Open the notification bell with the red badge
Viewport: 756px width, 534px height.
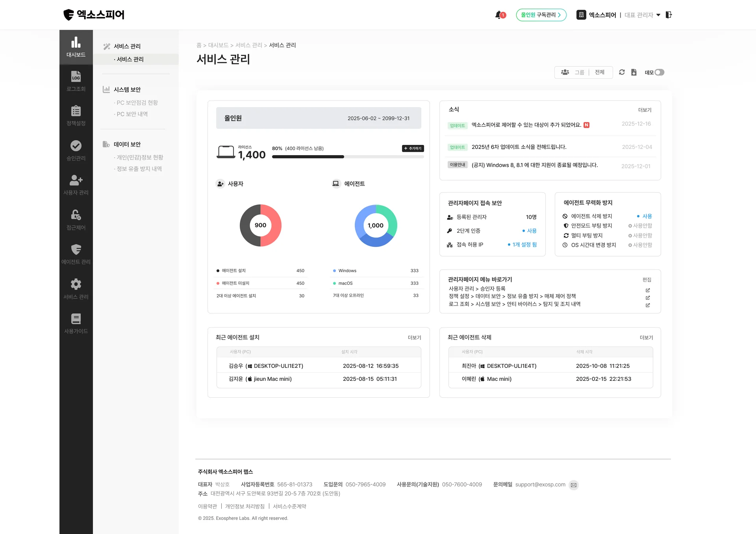coord(497,15)
